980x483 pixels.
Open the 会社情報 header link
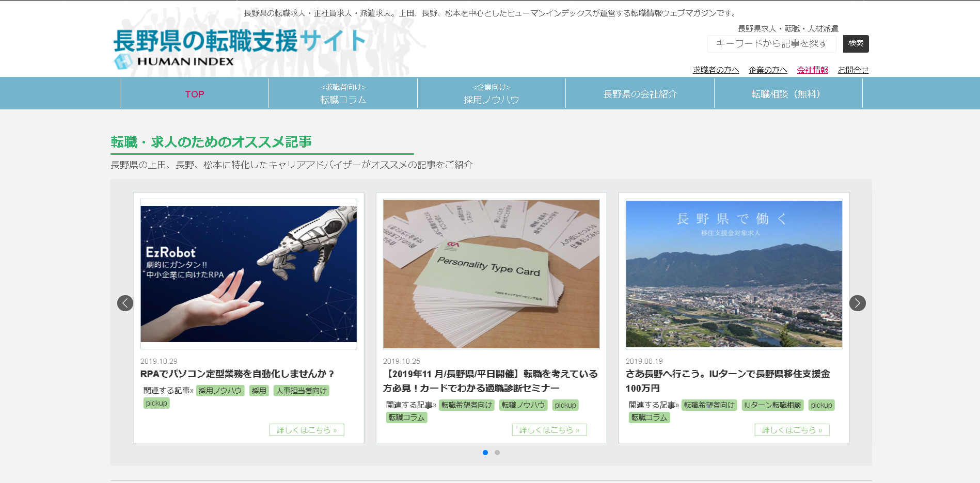[812, 70]
